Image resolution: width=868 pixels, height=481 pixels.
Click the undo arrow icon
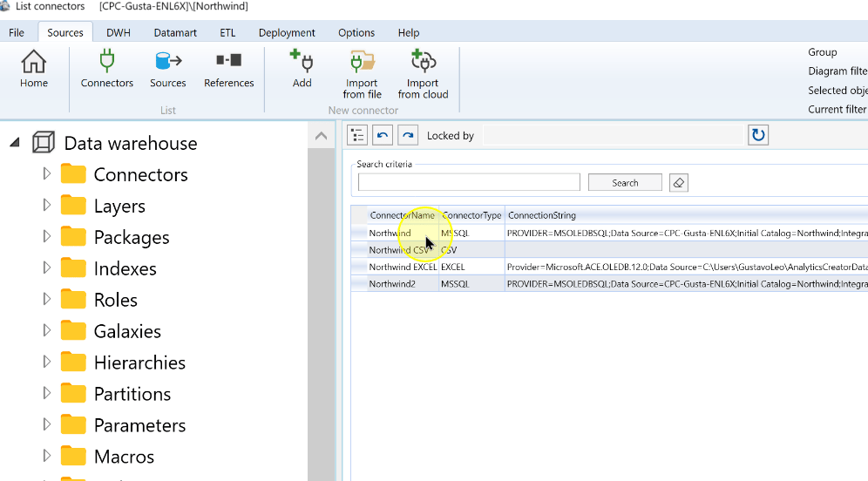click(383, 135)
